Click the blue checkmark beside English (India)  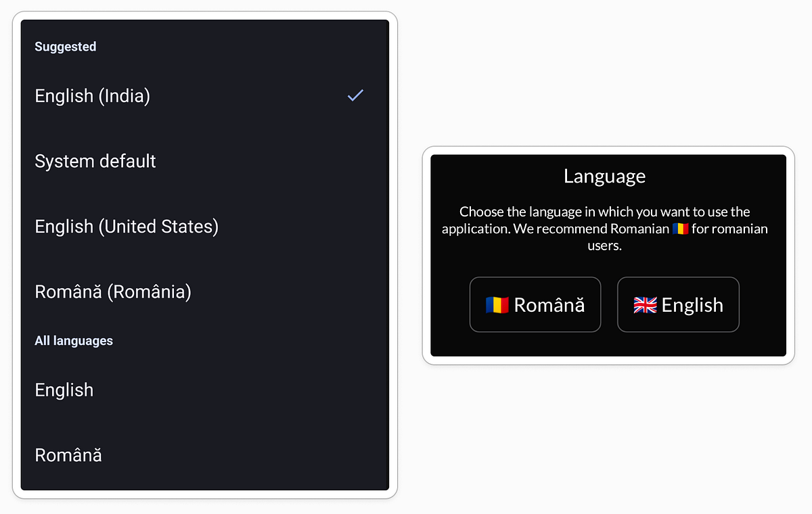pos(355,95)
